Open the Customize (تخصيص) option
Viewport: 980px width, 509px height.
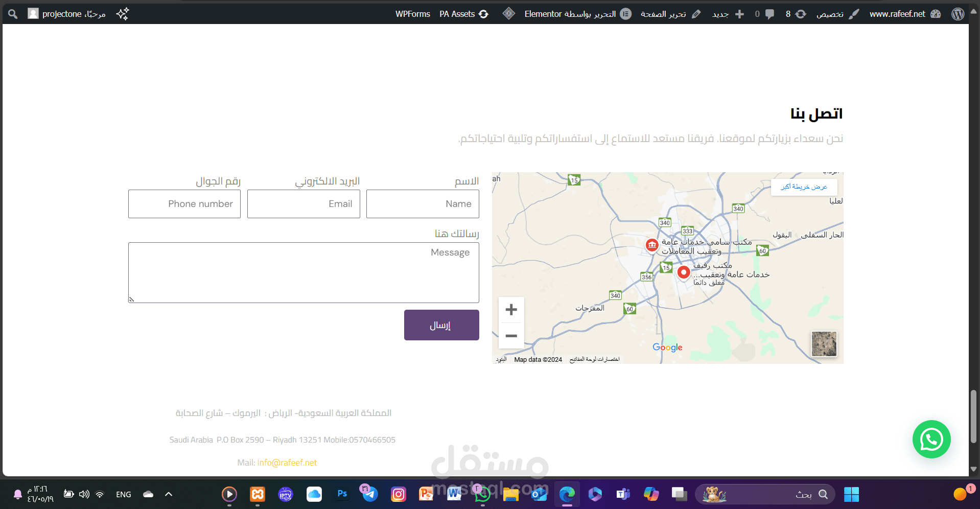837,14
